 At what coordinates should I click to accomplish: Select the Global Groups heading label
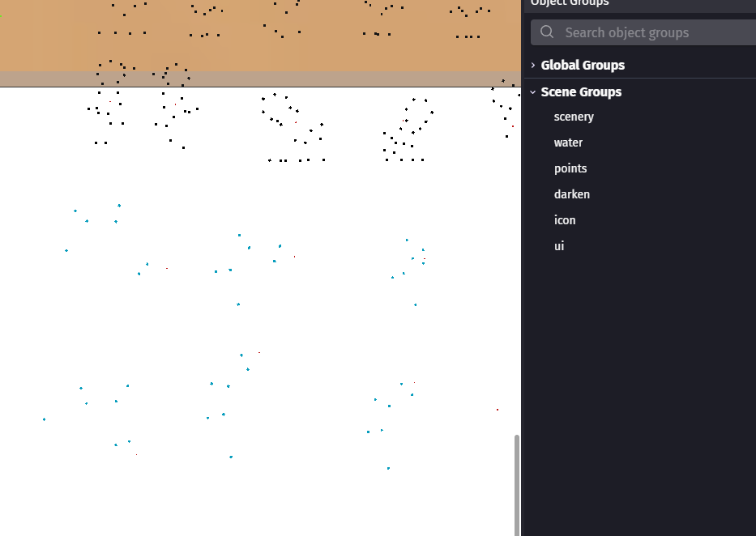583,65
